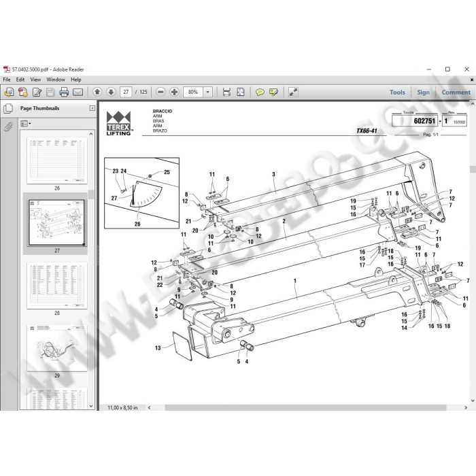Screen dimensions: 476x476
Task: Select page 28 thumbnail
Action: click(x=57, y=286)
